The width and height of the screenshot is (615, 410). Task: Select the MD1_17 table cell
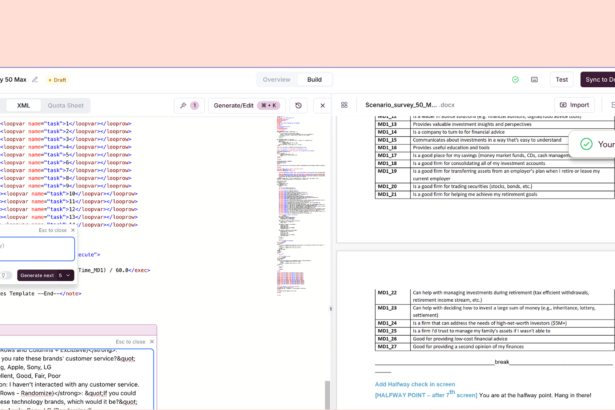393,156
